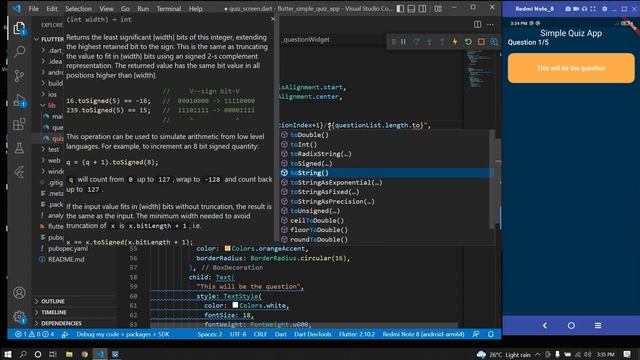Click Debug my code + packages + SDK

point(122,334)
